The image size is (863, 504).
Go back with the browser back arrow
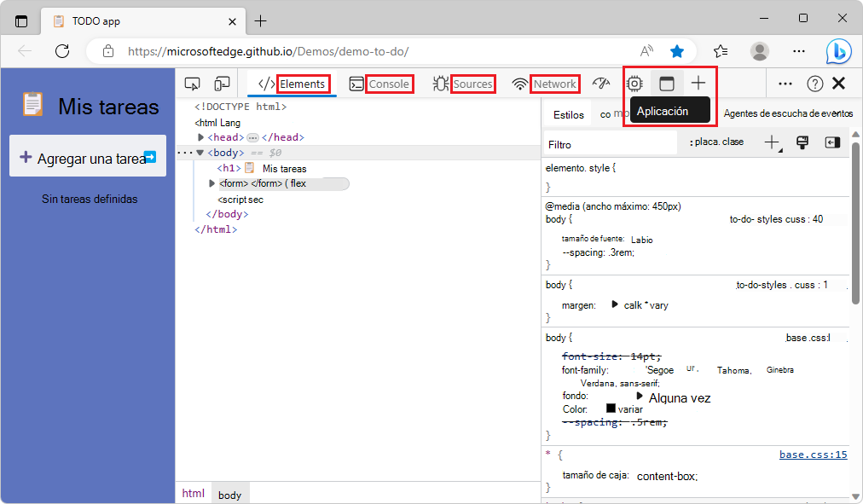click(x=25, y=51)
